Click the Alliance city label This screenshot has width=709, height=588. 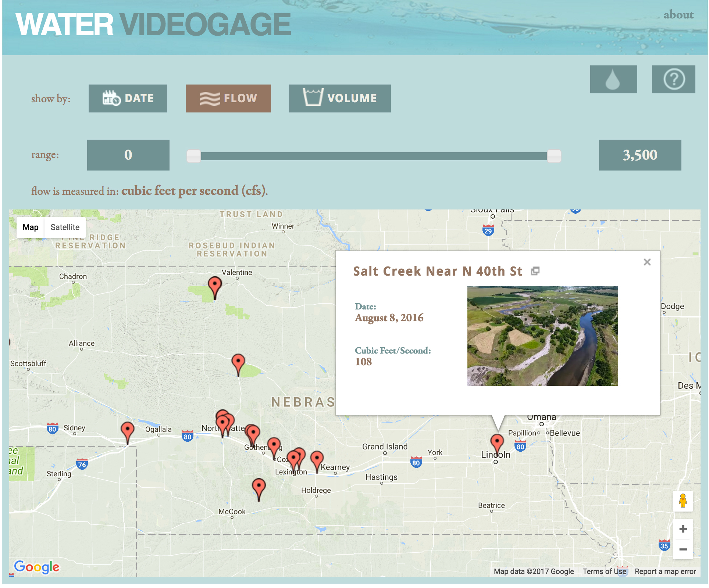[x=82, y=343]
